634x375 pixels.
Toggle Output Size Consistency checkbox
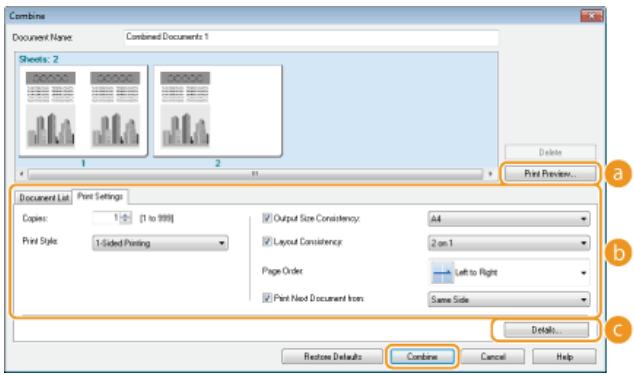[x=267, y=218]
